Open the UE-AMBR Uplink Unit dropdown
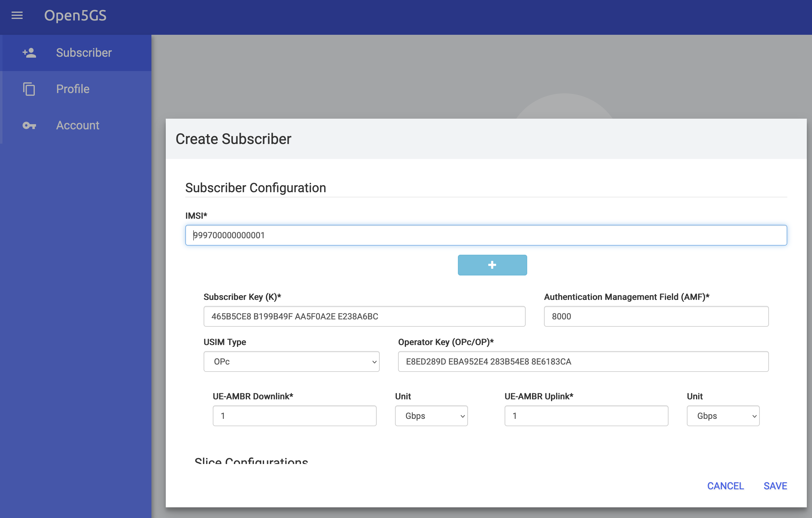The image size is (812, 518). 723,415
